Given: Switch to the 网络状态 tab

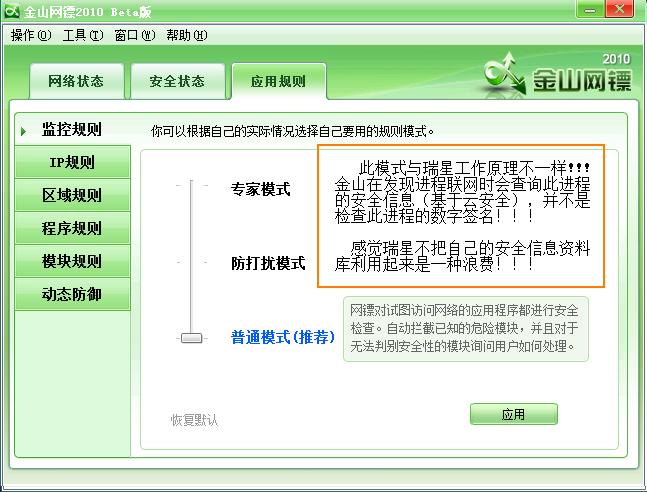Looking at the screenshot, I should pyautogui.click(x=76, y=81).
